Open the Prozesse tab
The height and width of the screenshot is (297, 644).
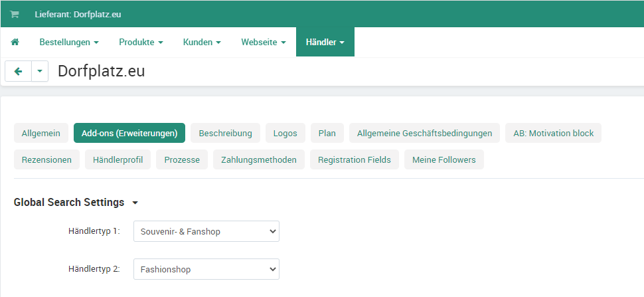tap(182, 159)
